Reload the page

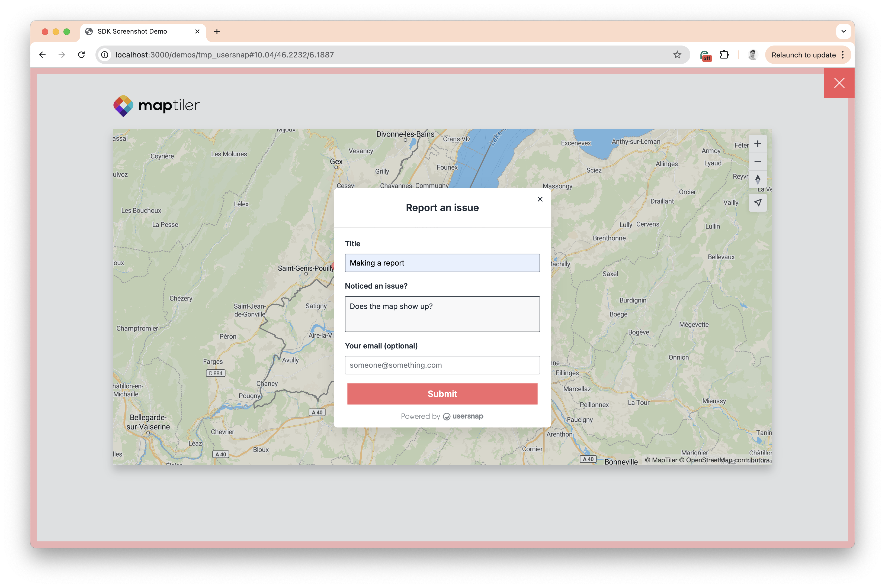click(81, 55)
